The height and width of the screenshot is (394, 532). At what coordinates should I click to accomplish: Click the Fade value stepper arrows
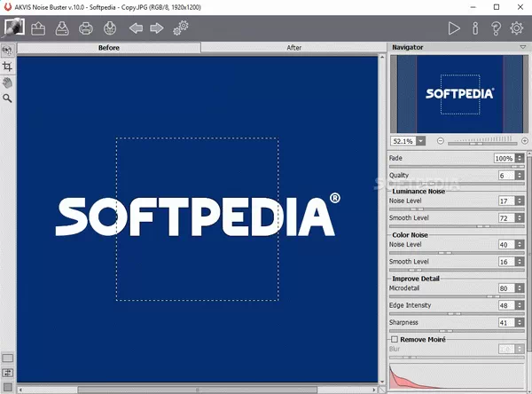click(520, 158)
